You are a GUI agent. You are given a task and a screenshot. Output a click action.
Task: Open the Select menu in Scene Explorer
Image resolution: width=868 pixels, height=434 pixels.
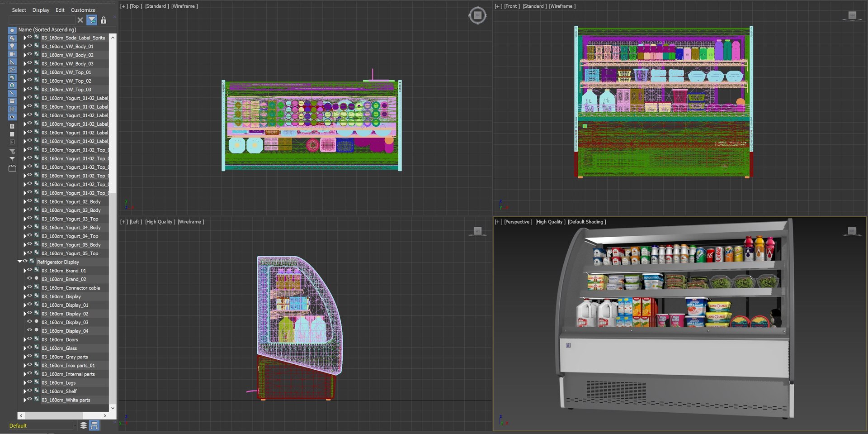coord(19,10)
